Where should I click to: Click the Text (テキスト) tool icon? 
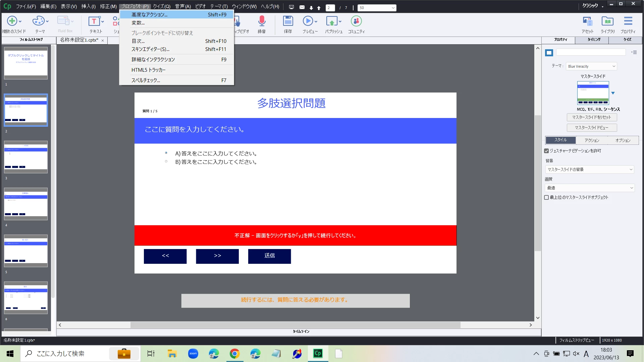coord(94,21)
